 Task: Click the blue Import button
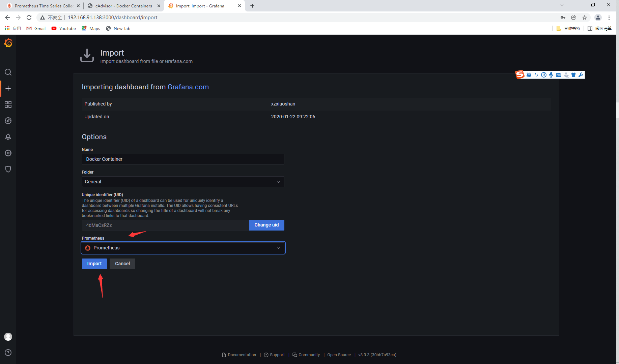pos(94,264)
